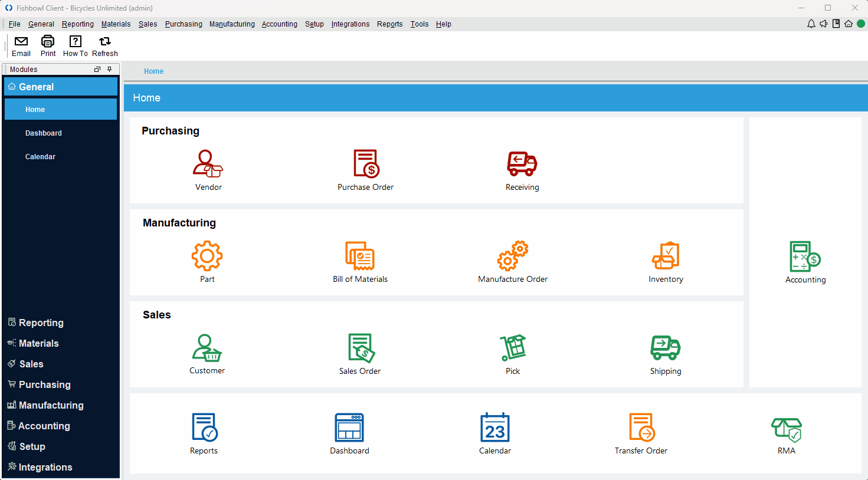Refresh the view with the Refresh button

pyautogui.click(x=105, y=46)
